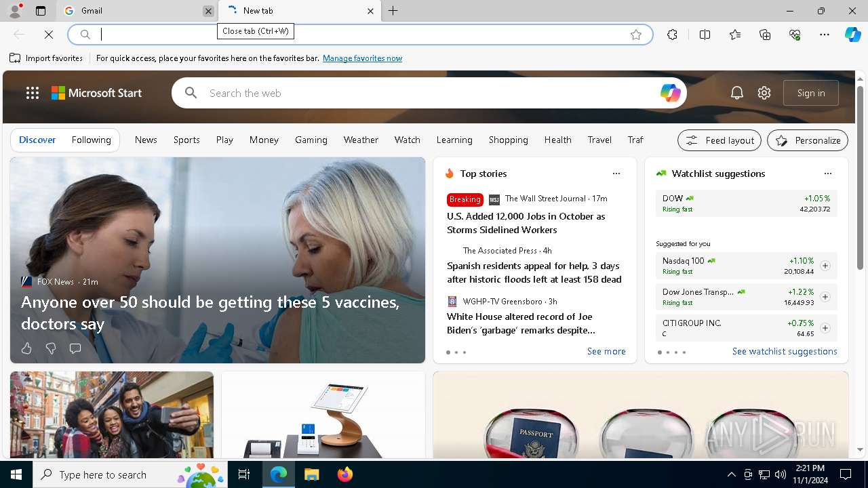
Task: Click the Copilot icon in the search box
Action: point(670,93)
